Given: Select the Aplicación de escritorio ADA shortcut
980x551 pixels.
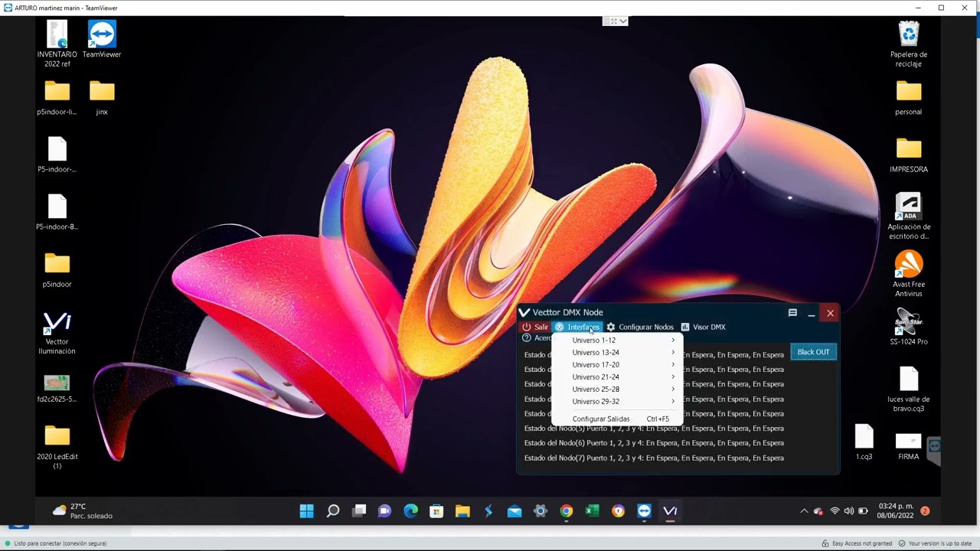Looking at the screenshot, I should (x=909, y=217).
